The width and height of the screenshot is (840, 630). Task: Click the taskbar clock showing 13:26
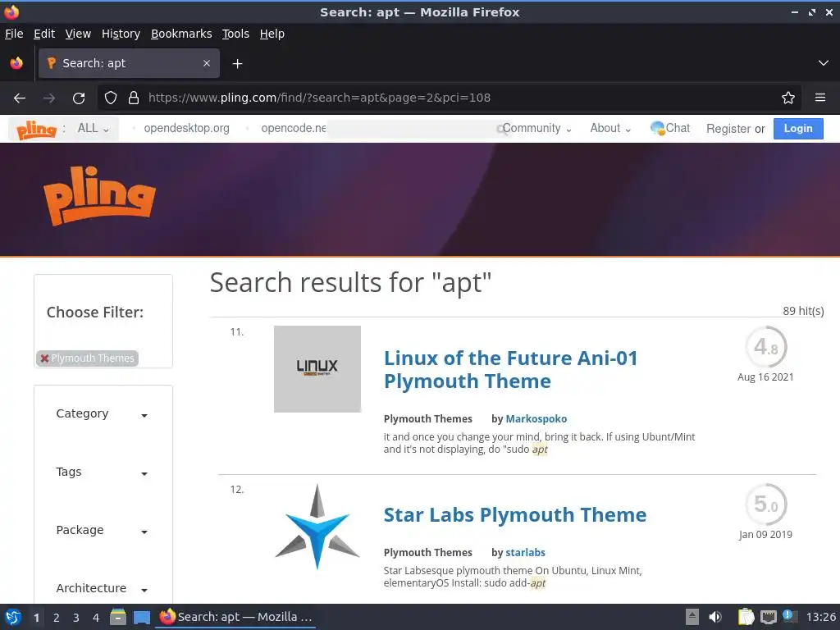[x=820, y=617]
